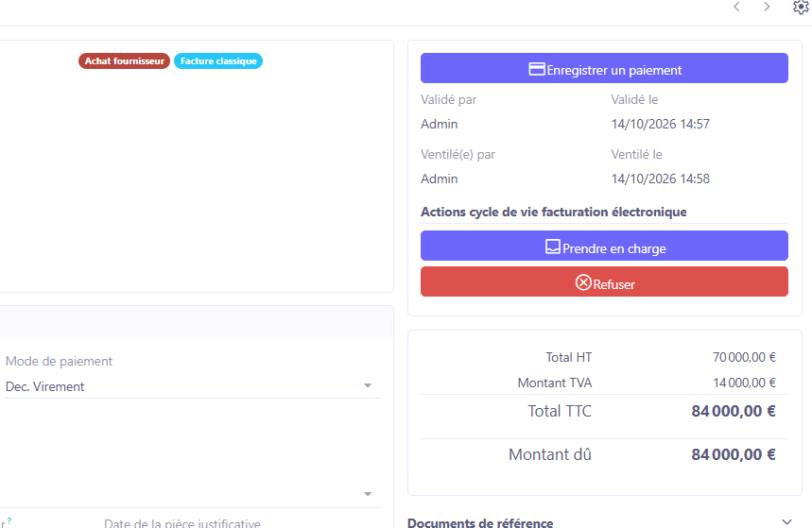This screenshot has width=812, height=528.
Task: Select the 'Dec. Virement' value
Action: tap(44, 386)
